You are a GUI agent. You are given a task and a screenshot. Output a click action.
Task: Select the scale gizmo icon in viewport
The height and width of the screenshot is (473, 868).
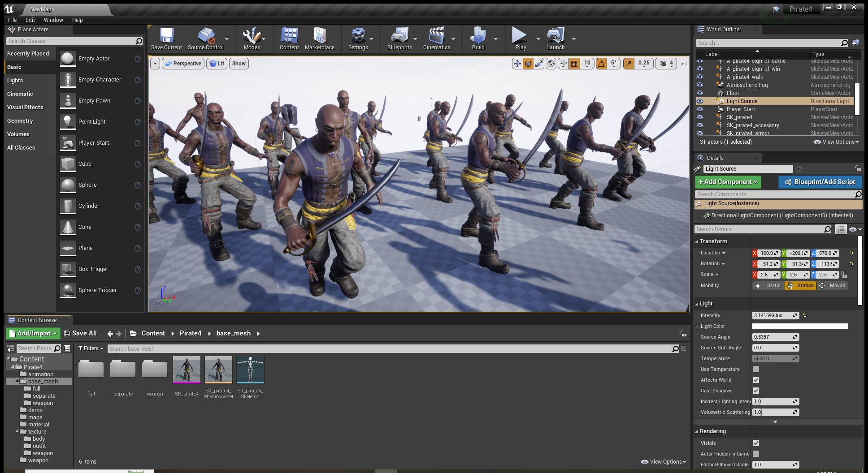coord(539,64)
